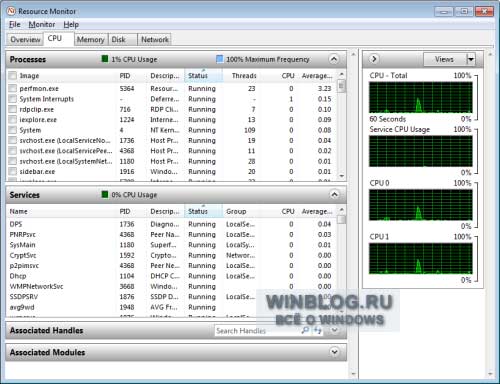Click the search icon in Associated Handles

tap(305, 330)
